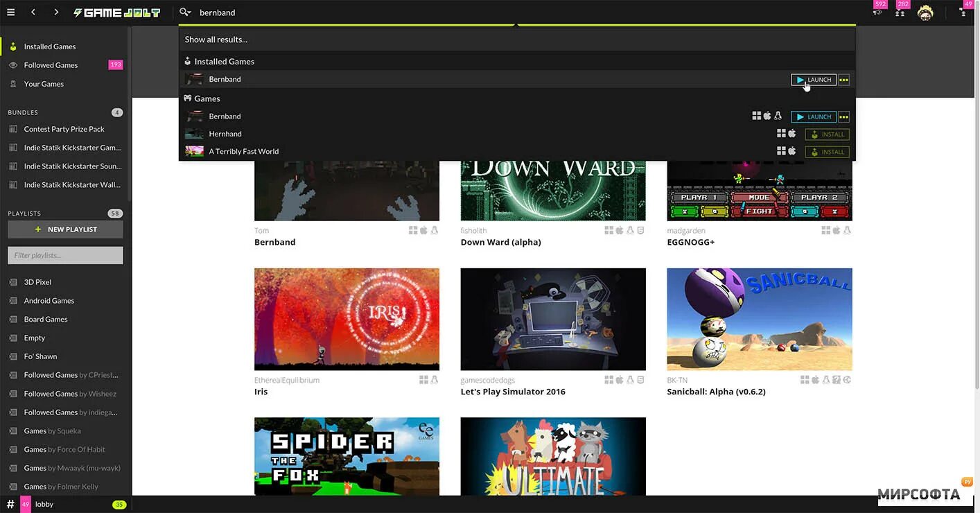
Task: Click developer name EtherealEquilibrium
Action: coord(287,380)
